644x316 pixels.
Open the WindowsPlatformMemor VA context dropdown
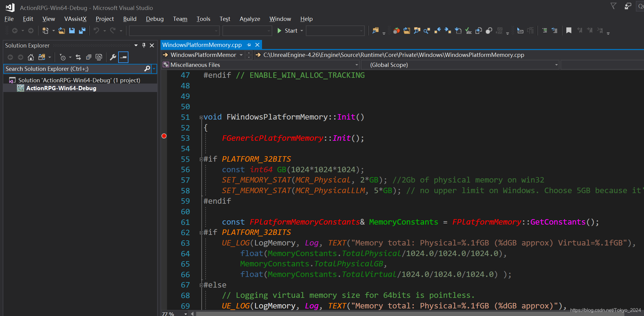241,55
